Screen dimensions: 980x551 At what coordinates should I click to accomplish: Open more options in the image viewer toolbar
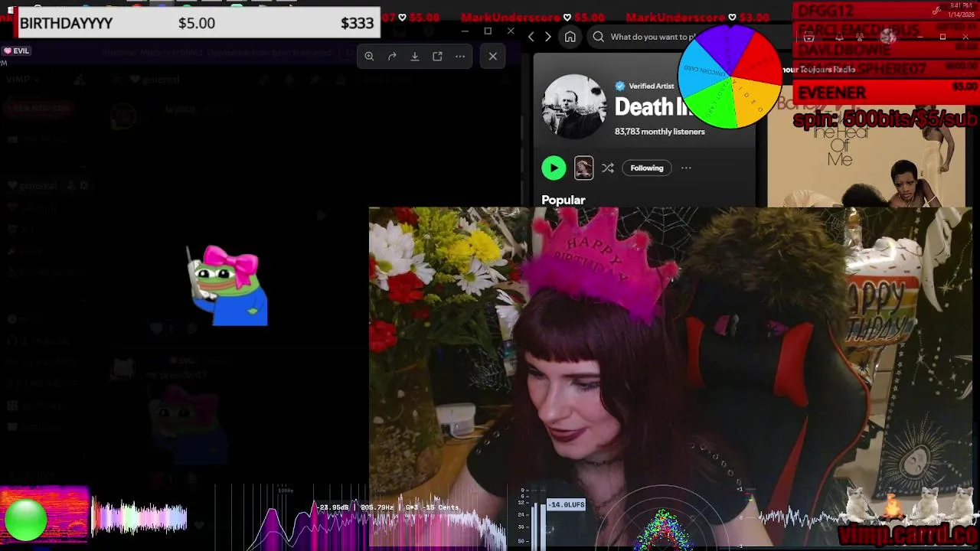coord(460,56)
